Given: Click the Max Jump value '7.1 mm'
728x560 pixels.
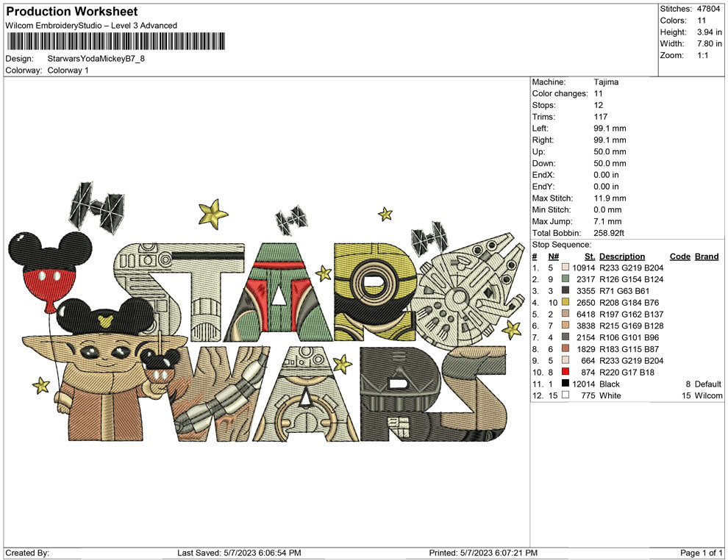Looking at the screenshot, I should click(x=607, y=221).
